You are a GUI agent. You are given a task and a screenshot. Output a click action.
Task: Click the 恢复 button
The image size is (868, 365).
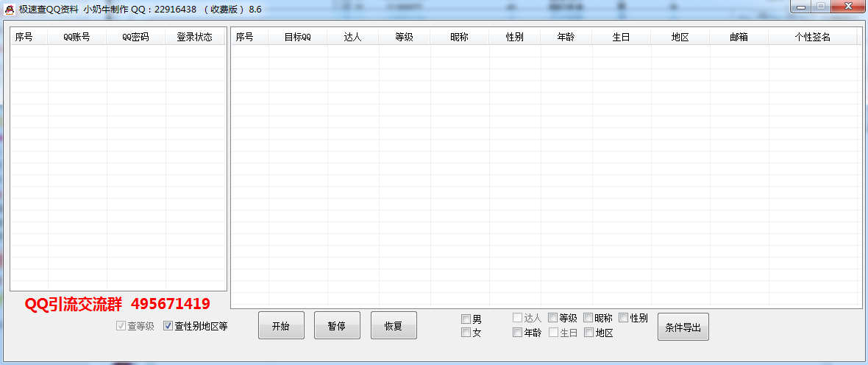point(394,326)
